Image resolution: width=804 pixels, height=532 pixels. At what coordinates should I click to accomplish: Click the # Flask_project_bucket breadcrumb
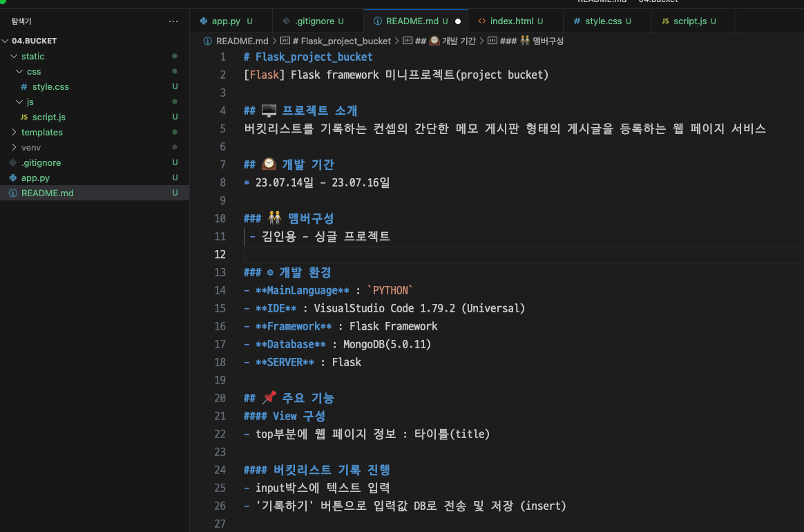[x=341, y=41]
